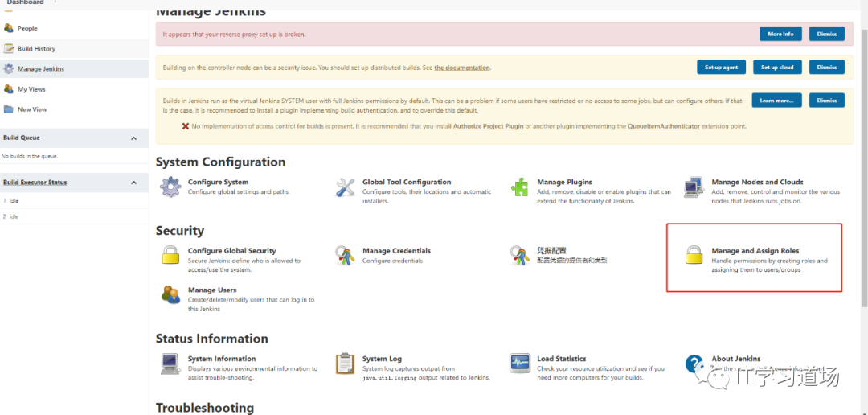The image size is (868, 415).
Task: Open the QueueItemAuthenticator link
Action: coord(664,126)
